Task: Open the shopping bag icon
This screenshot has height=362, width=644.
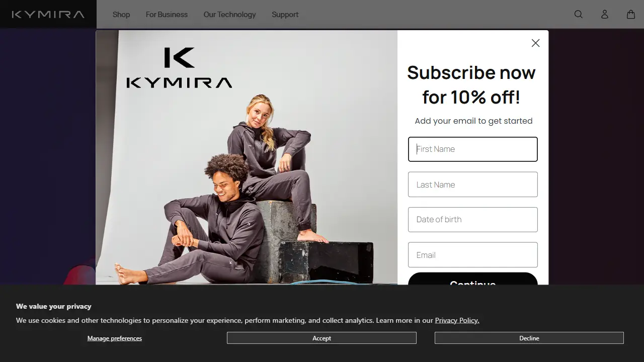Action: 630,14
